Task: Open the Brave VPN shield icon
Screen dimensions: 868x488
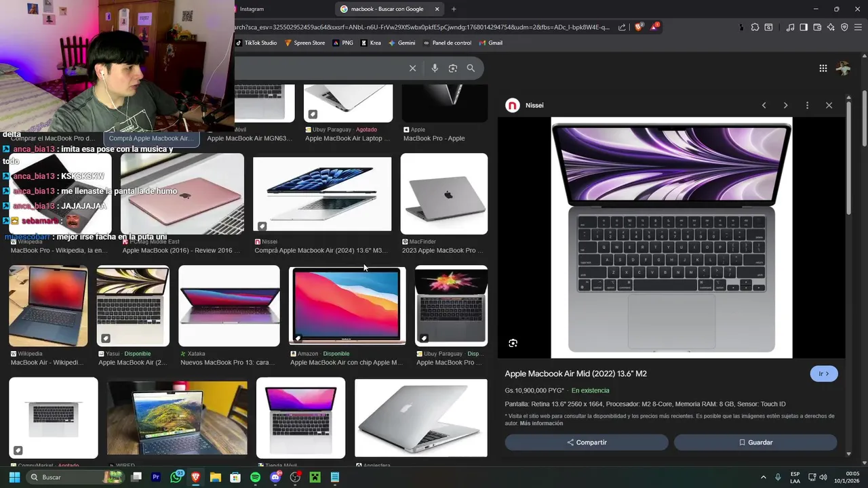Action: click(844, 27)
